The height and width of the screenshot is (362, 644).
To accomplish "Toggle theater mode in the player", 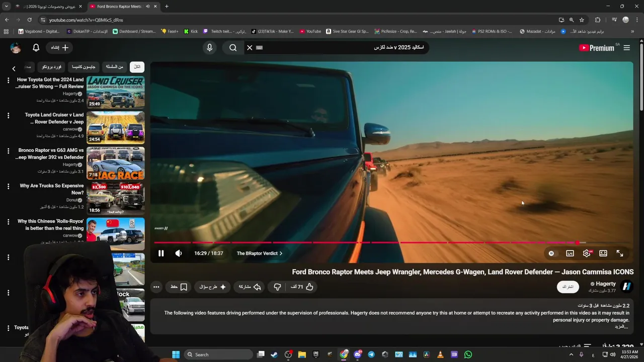I will [x=603, y=253].
